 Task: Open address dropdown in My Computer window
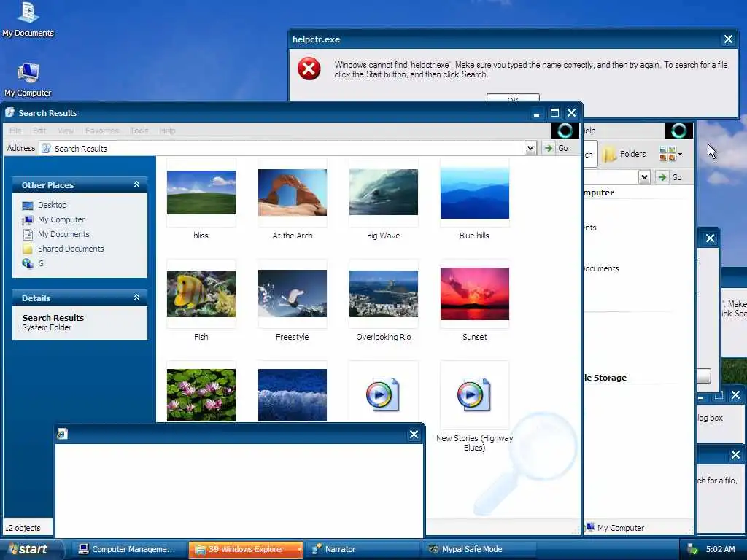pos(644,177)
